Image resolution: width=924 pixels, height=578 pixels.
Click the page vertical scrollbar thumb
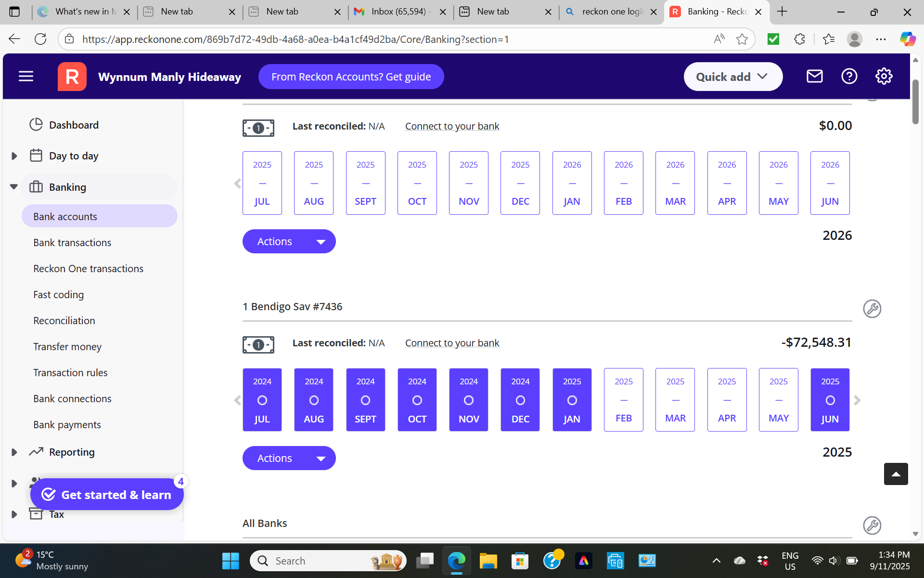pyautogui.click(x=915, y=101)
